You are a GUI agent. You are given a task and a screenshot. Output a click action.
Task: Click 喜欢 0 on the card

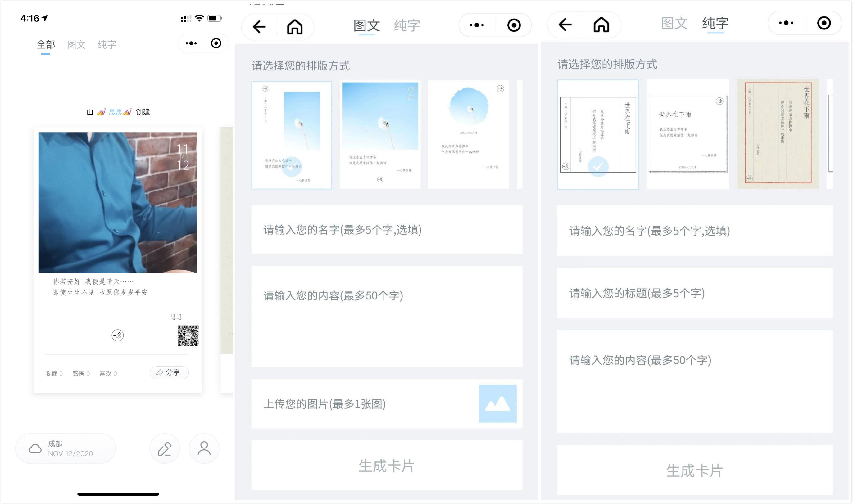click(x=108, y=374)
